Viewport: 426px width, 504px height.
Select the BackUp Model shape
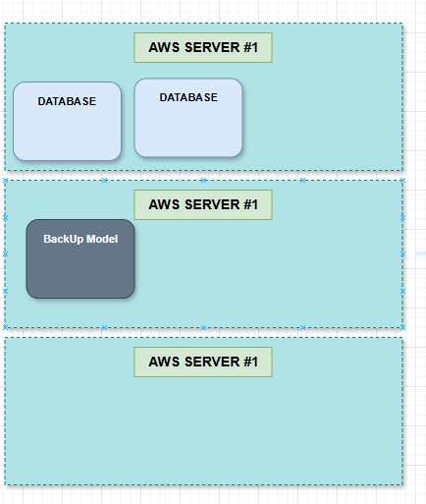pyautogui.click(x=80, y=258)
